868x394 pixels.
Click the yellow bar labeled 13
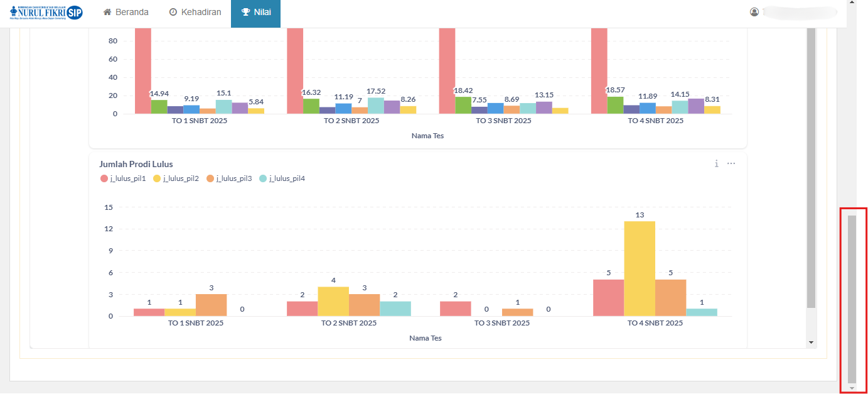tap(640, 268)
